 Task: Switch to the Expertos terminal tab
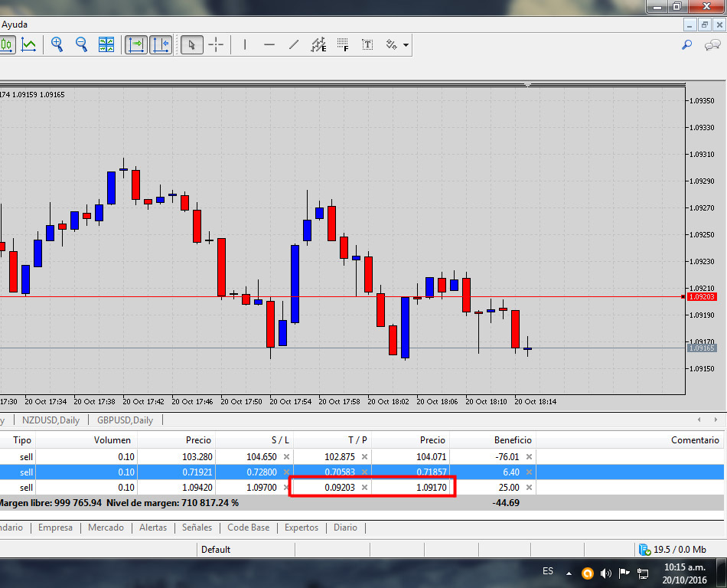click(x=302, y=528)
